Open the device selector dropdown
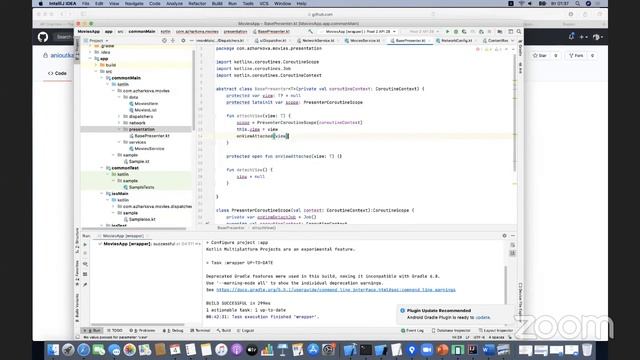The width and height of the screenshot is (640, 360). pos(423,31)
